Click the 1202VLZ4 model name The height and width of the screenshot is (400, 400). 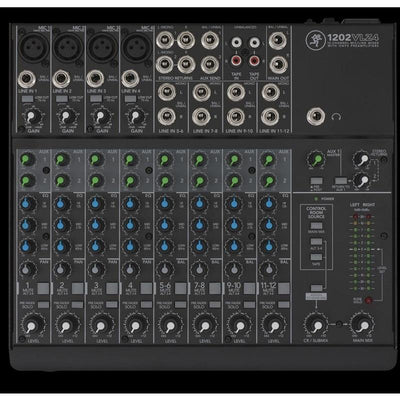click(353, 37)
